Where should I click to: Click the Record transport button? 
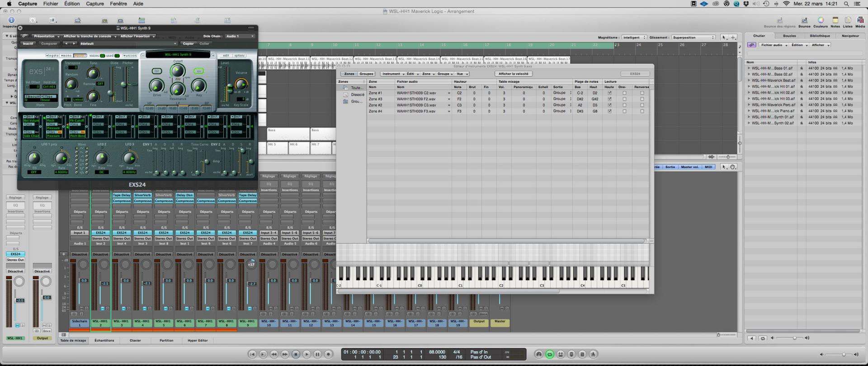329,354
